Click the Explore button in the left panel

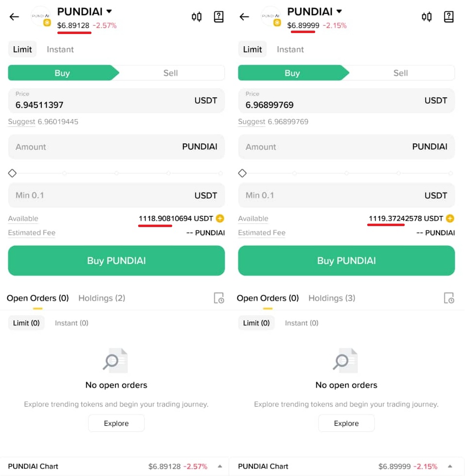tap(116, 423)
